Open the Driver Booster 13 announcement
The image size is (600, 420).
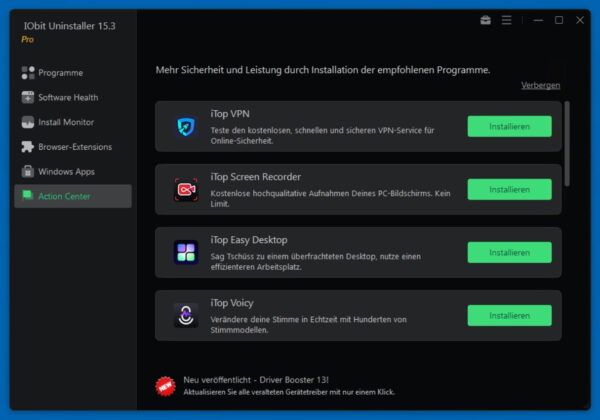pyautogui.click(x=256, y=380)
